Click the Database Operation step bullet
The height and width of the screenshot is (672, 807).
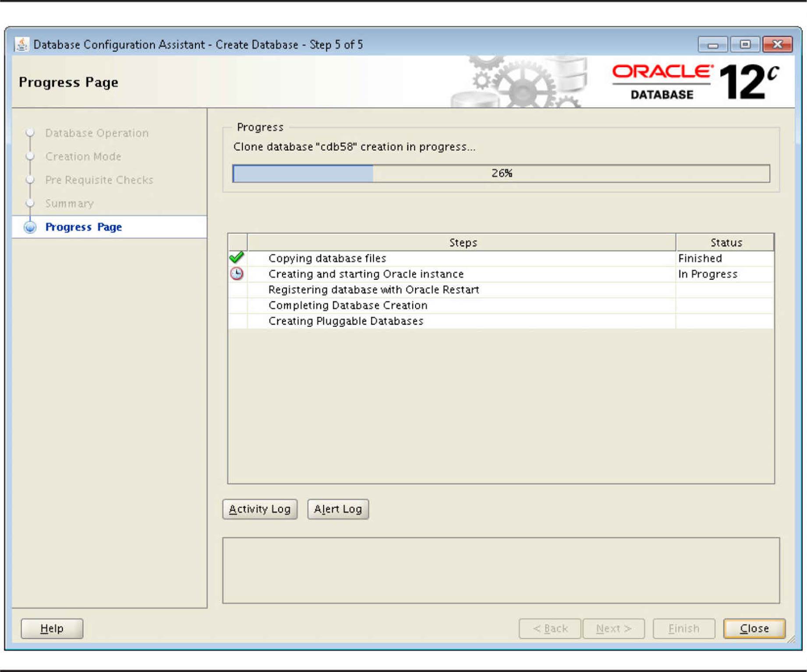click(x=30, y=132)
